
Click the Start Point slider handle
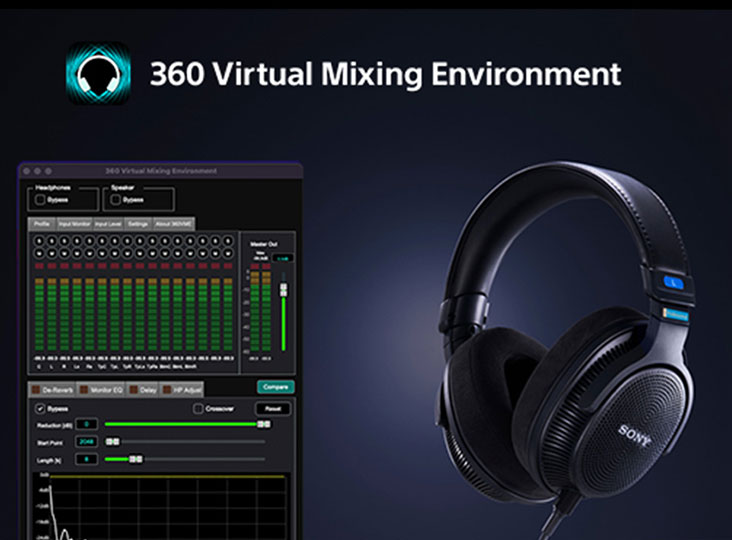click(112, 442)
